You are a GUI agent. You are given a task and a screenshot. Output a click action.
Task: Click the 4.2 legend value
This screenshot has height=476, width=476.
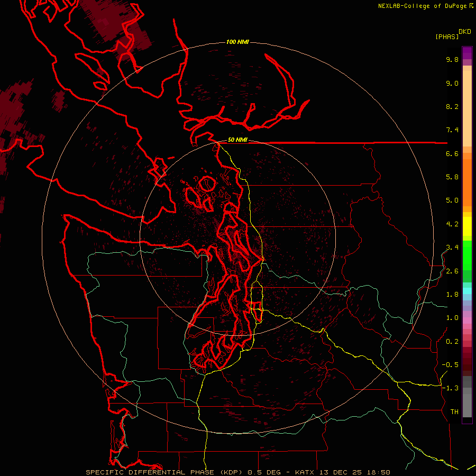[452, 224]
